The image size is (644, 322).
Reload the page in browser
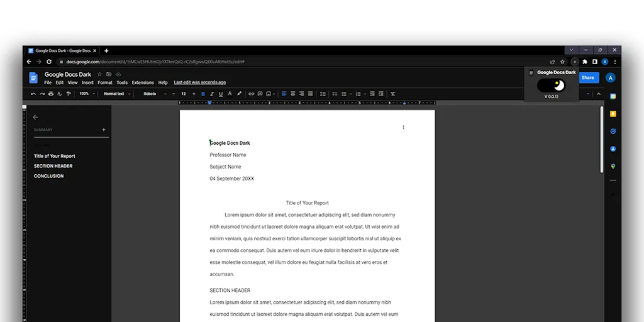(x=49, y=62)
